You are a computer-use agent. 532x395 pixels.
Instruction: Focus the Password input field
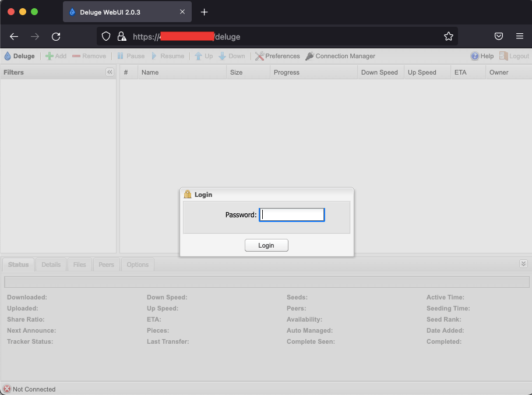coord(292,215)
